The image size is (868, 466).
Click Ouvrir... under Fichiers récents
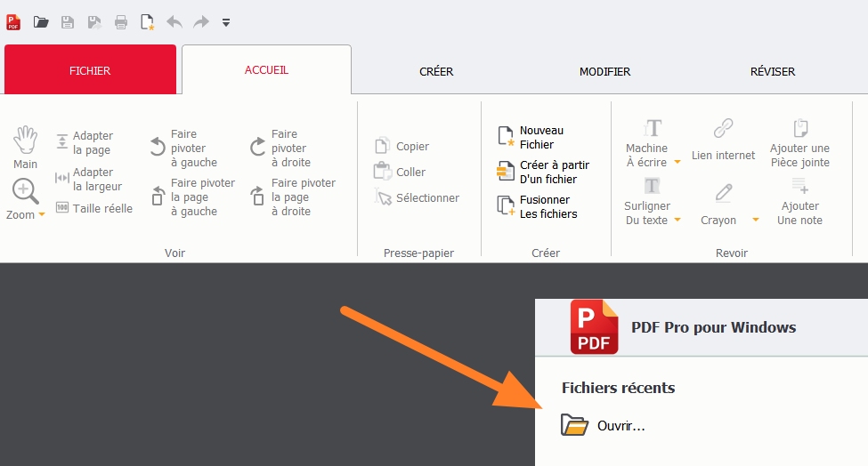603,426
